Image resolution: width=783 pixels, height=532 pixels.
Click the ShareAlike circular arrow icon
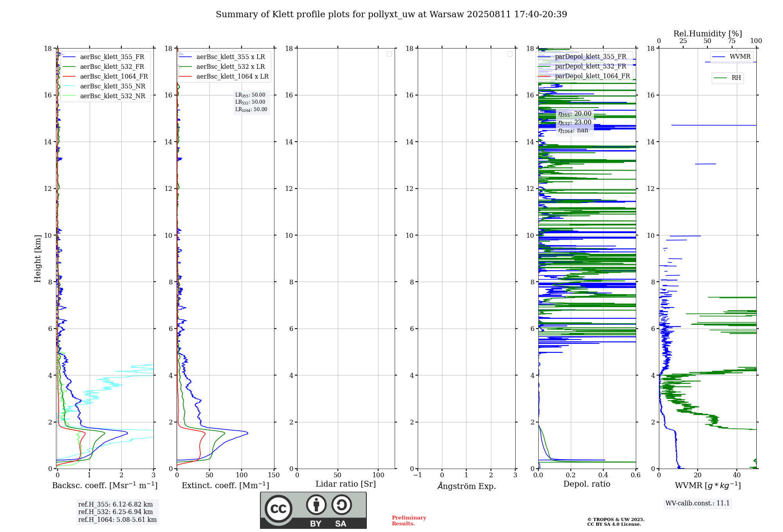pyautogui.click(x=341, y=505)
